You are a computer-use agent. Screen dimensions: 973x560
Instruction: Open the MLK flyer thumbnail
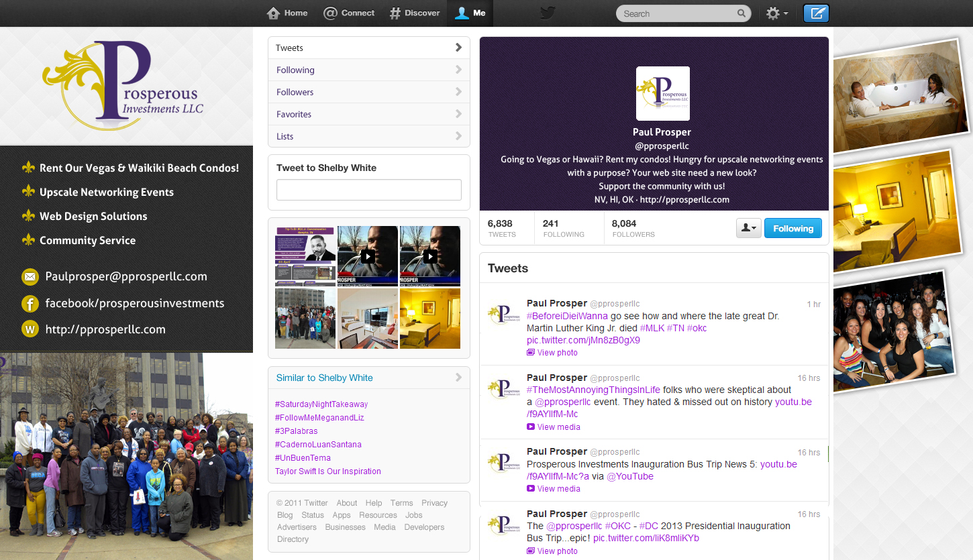(x=305, y=256)
